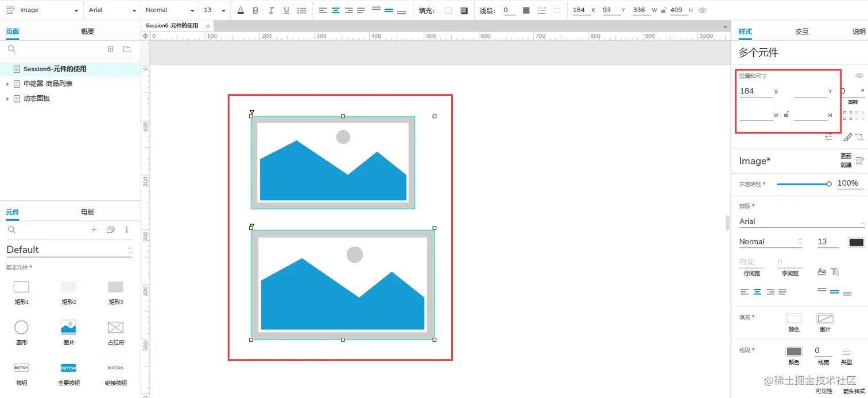Switch to the 页面 tab
868x398 pixels.
pyautogui.click(x=13, y=32)
